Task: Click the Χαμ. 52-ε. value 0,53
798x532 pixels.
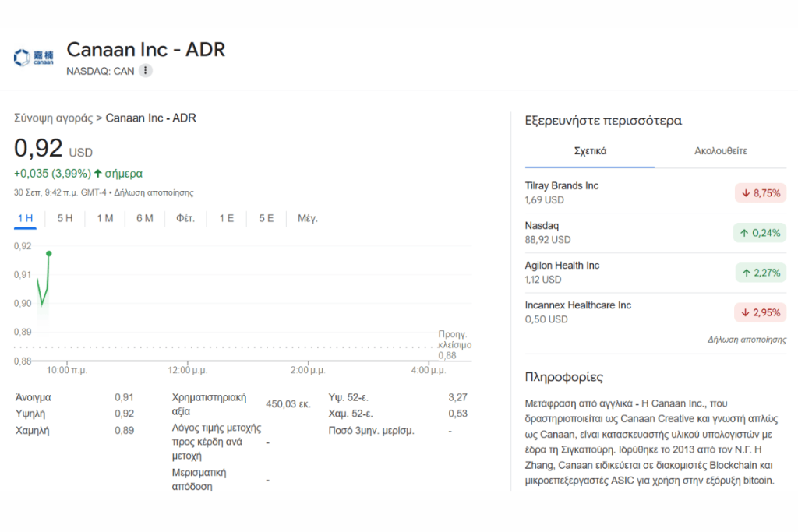Action: 457,414
